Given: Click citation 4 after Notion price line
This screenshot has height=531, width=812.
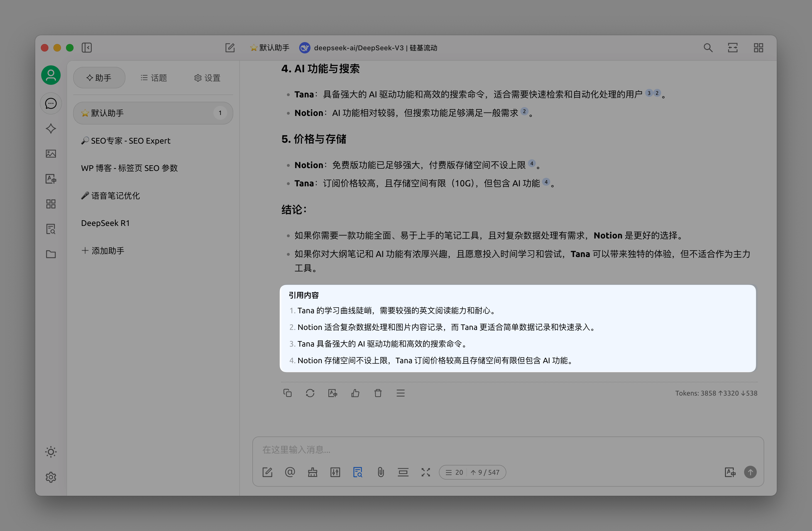Looking at the screenshot, I should pyautogui.click(x=532, y=163).
